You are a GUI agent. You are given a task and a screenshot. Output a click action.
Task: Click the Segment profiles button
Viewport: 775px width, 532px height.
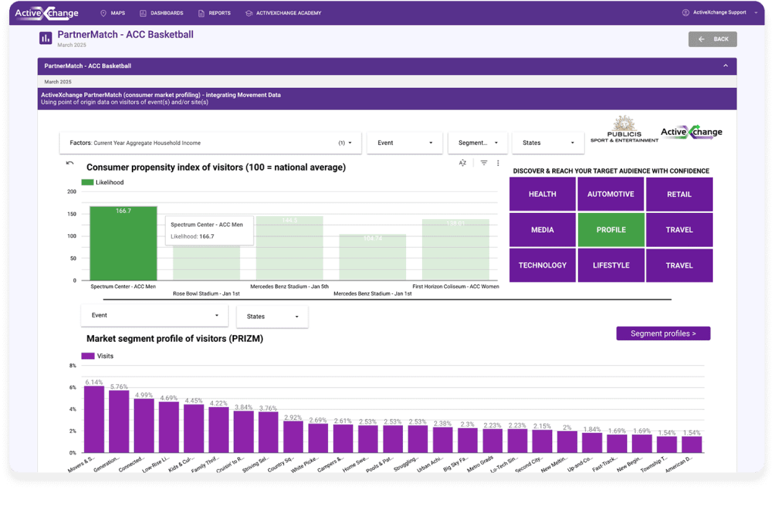tap(663, 333)
